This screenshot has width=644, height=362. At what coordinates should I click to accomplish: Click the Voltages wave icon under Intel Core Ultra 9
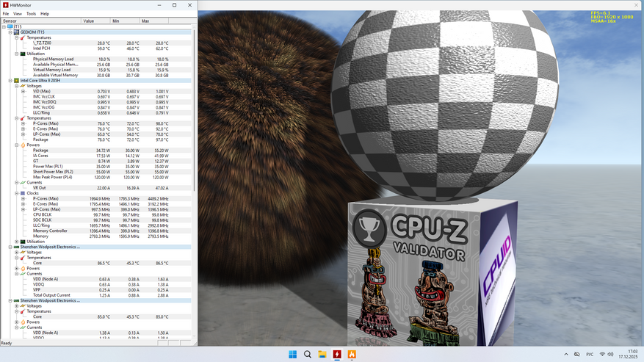(23, 86)
